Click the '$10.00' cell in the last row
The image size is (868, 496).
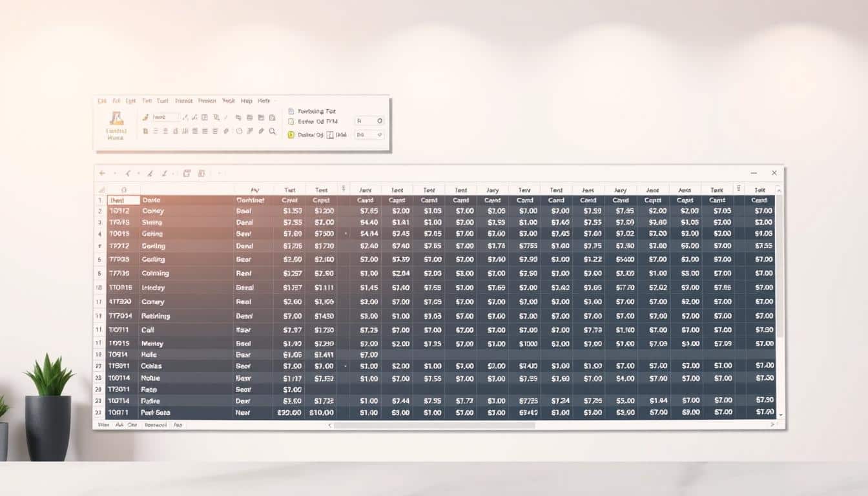click(322, 412)
